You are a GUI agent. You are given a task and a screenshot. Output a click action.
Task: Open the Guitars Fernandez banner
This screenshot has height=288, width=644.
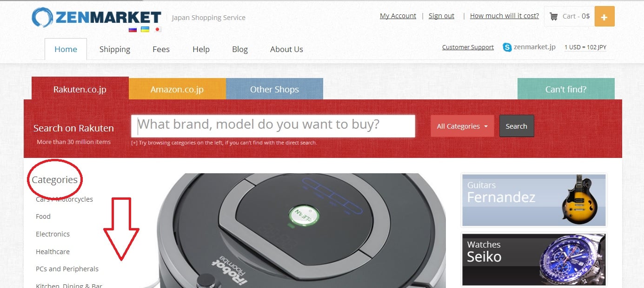pos(534,200)
